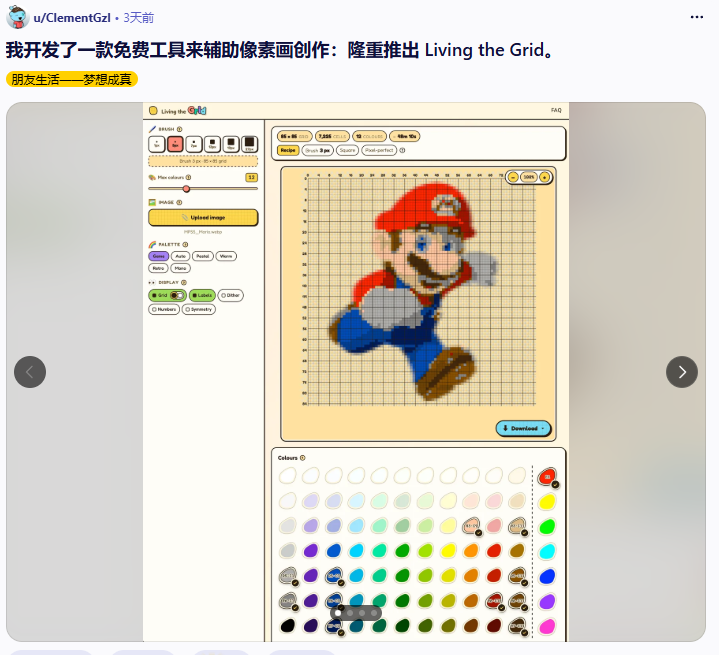This screenshot has width=719, height=655.
Task: Enable the Numbers display option
Action: point(164,310)
